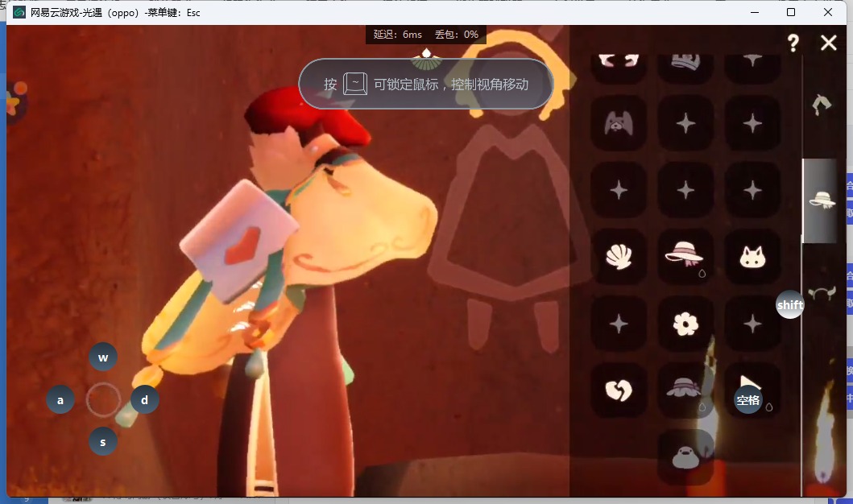Select the broken heart shaped accessory

(x=619, y=390)
